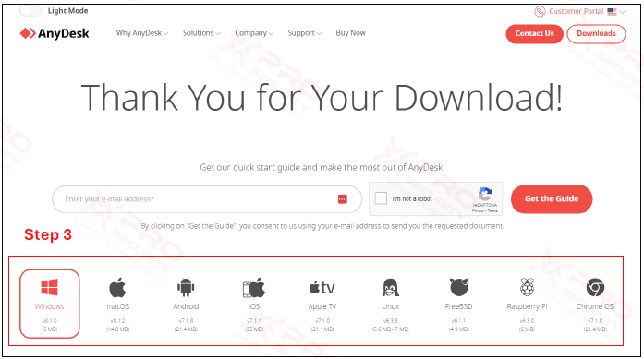Screen dimensions: 644x359
Task: Select the Windows download icon
Action: 49,287
